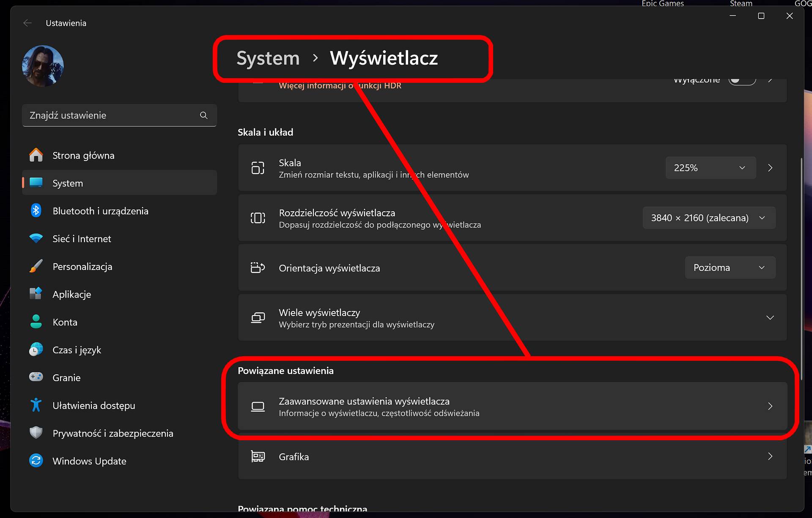
Task: Select Aplikacje menu label
Action: coord(72,294)
